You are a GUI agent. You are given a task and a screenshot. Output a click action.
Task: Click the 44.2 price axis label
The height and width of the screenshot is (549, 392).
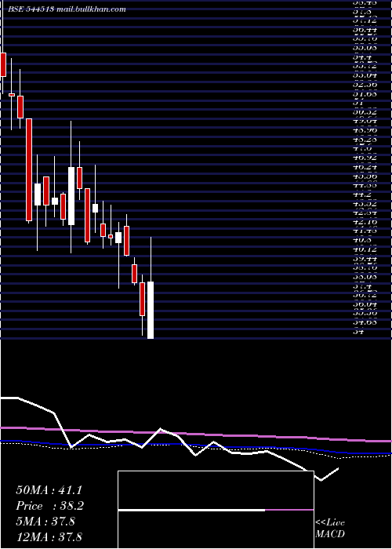[x=362, y=195]
